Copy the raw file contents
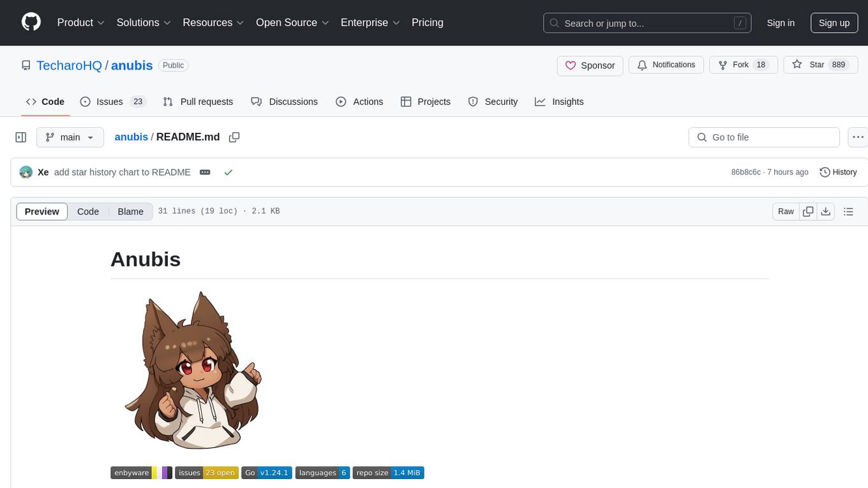This screenshot has width=868, height=488. 809,211
